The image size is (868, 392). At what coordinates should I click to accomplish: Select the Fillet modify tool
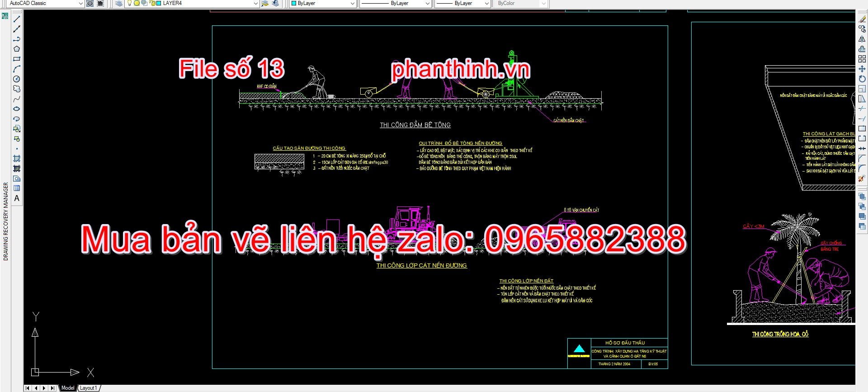tap(862, 169)
